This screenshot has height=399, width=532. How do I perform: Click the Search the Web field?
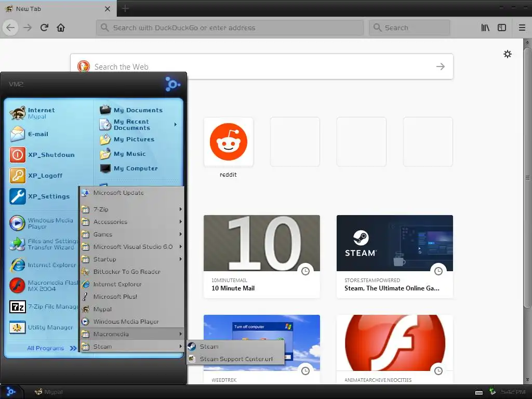[x=262, y=66]
